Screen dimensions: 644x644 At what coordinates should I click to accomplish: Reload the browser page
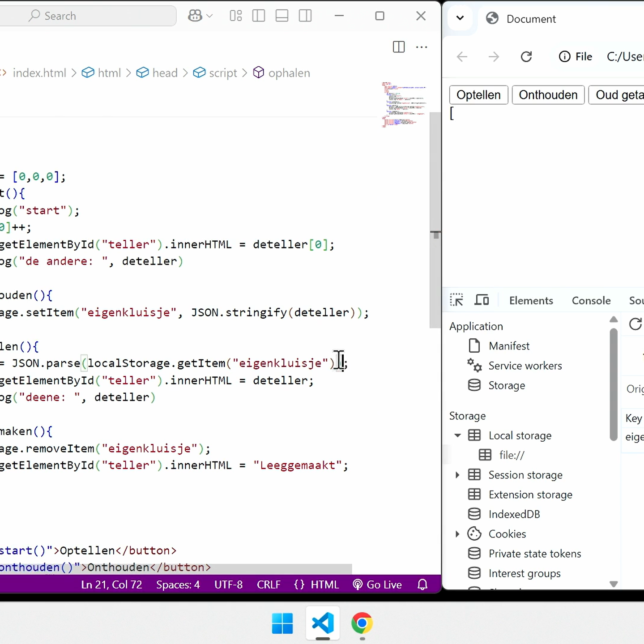526,57
